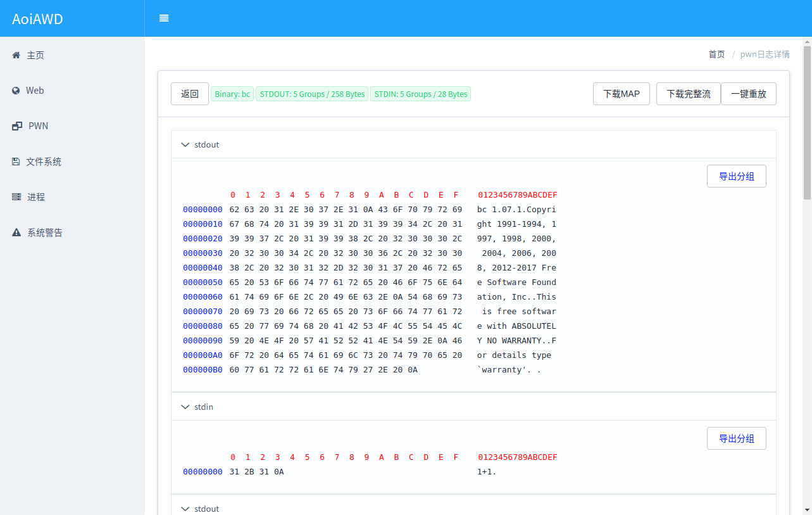Open the 首页 breadcrumb link

[716, 54]
